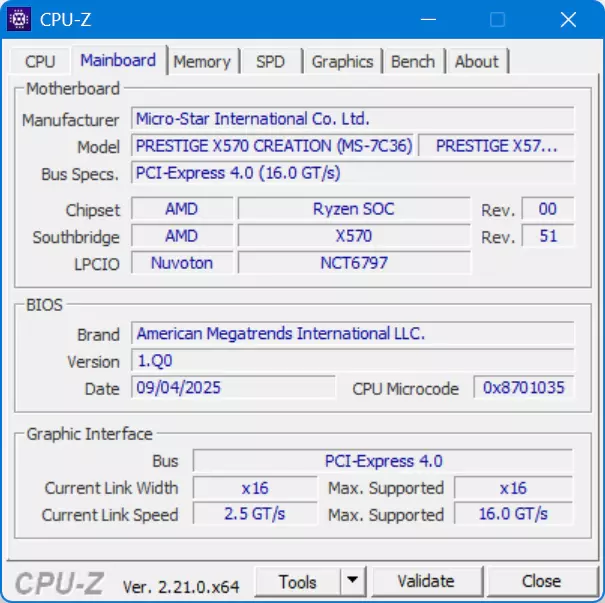Open the Graphics tab
Image resolution: width=605 pixels, height=603 pixels.
pyautogui.click(x=342, y=61)
